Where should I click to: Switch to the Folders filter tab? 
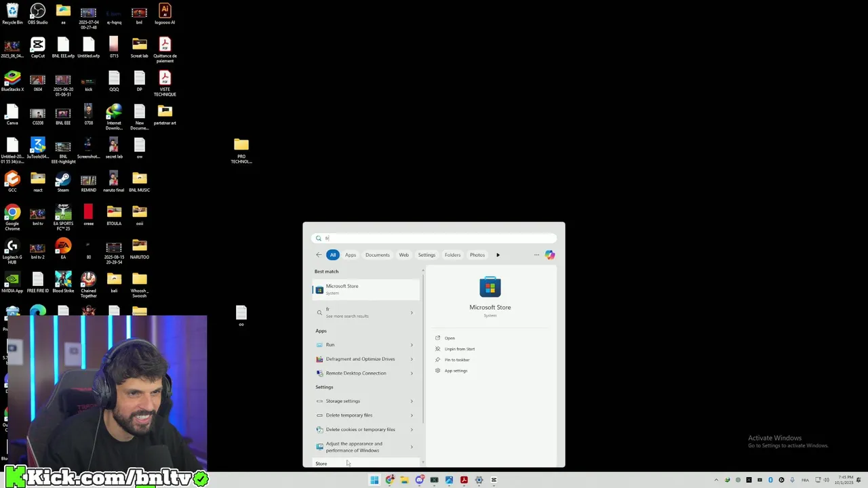pyautogui.click(x=452, y=255)
